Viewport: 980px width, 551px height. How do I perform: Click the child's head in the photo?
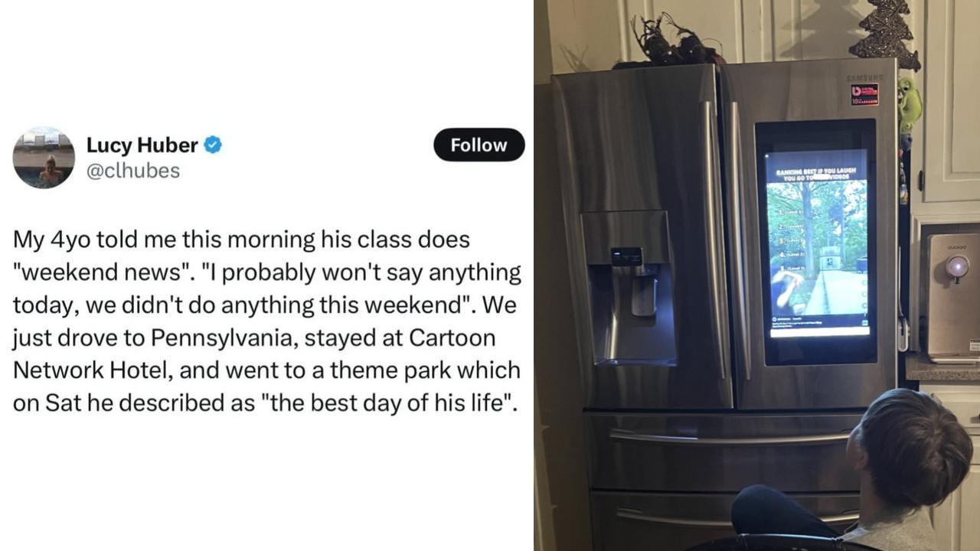coord(913,445)
